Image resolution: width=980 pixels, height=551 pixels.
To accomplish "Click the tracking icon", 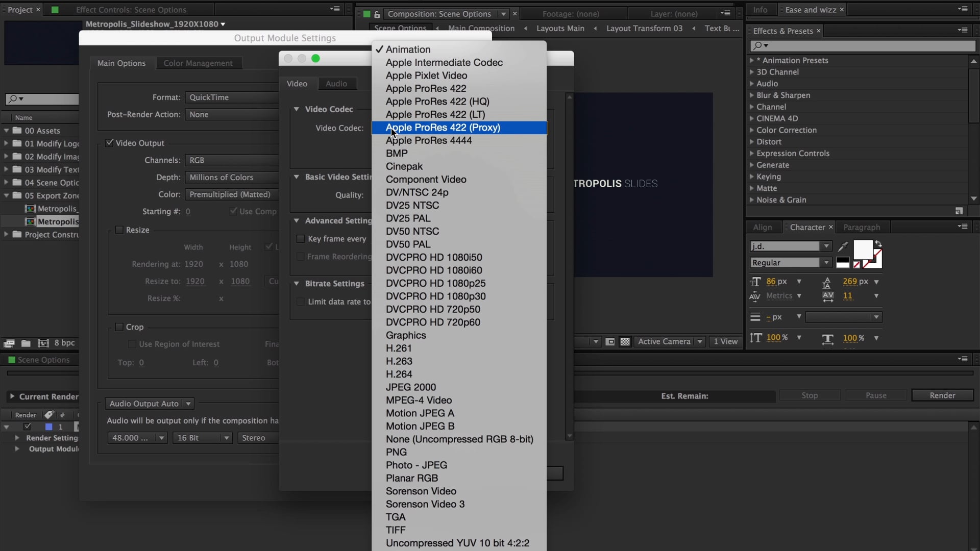I will [x=827, y=296].
